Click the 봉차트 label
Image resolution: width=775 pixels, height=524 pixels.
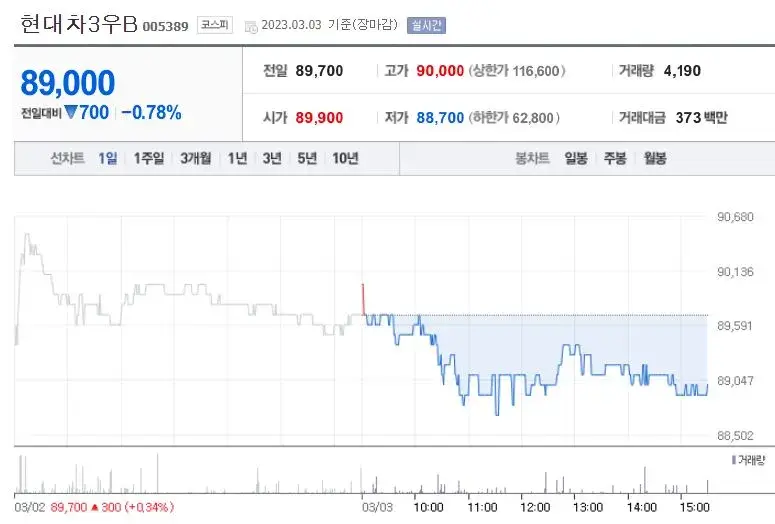tap(532, 158)
